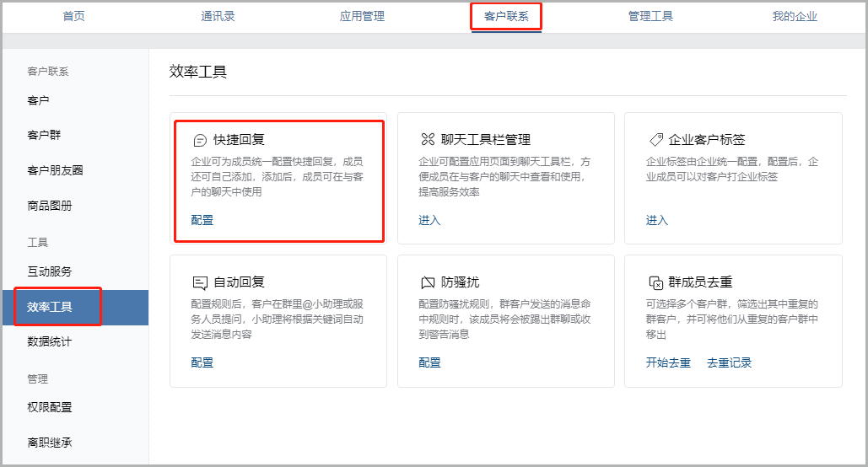Click the 开始去重 link

tap(668, 363)
